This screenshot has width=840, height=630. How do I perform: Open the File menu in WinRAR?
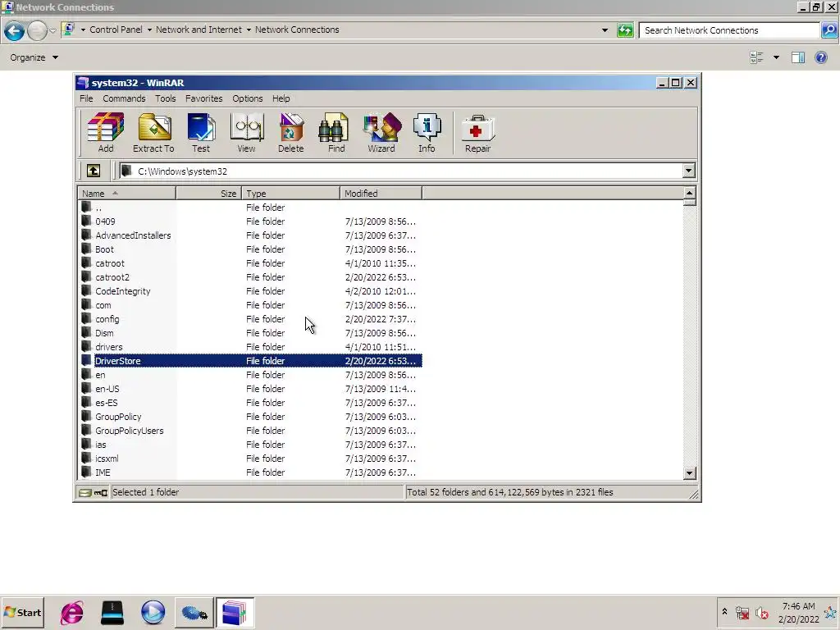(86, 98)
